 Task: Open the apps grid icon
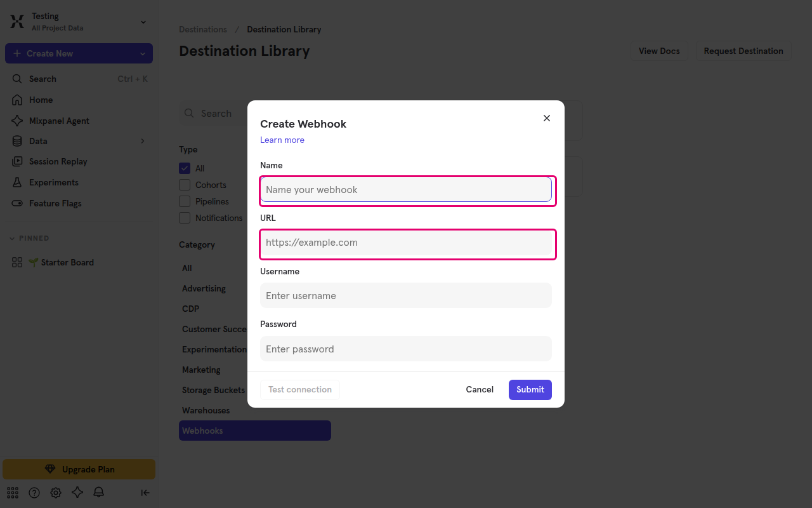13,492
